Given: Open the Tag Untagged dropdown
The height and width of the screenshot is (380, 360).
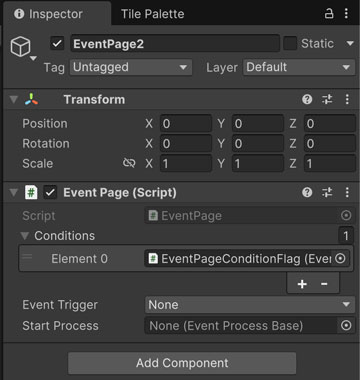Looking at the screenshot, I should (x=131, y=67).
